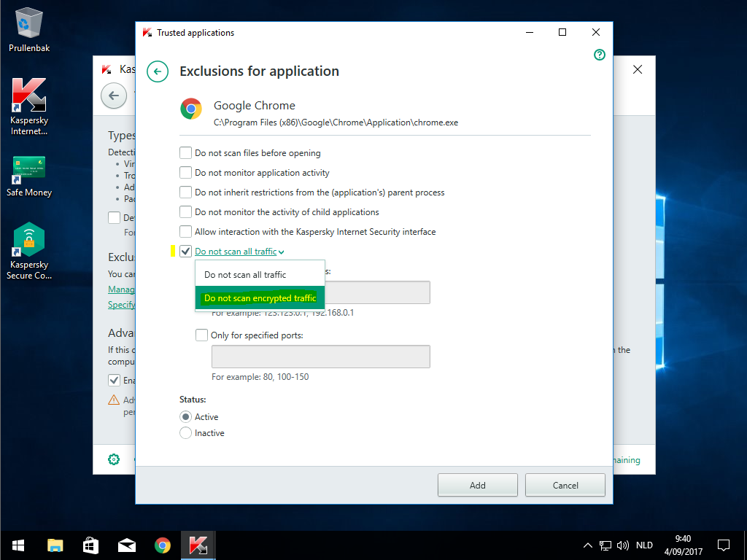Open Kaspersky Secure Connection desktop shortcut
This screenshot has height=560, width=747.
click(x=29, y=251)
